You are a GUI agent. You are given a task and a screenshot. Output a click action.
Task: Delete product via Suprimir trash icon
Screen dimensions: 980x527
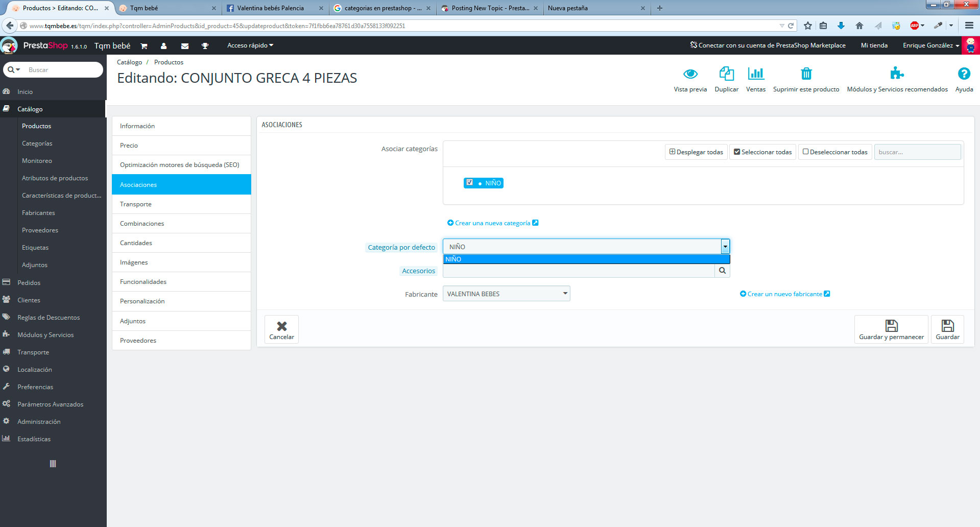coord(806,74)
